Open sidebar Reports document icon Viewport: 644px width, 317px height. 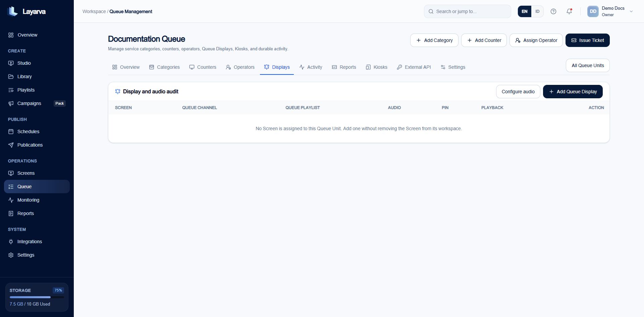click(x=11, y=213)
